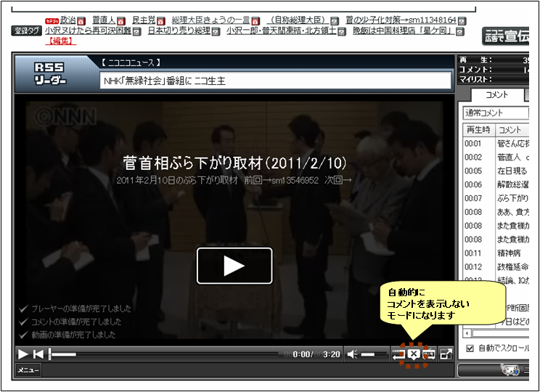Sort by the 再生時 column header
Viewport: 540px width, 392px height.
479,130
